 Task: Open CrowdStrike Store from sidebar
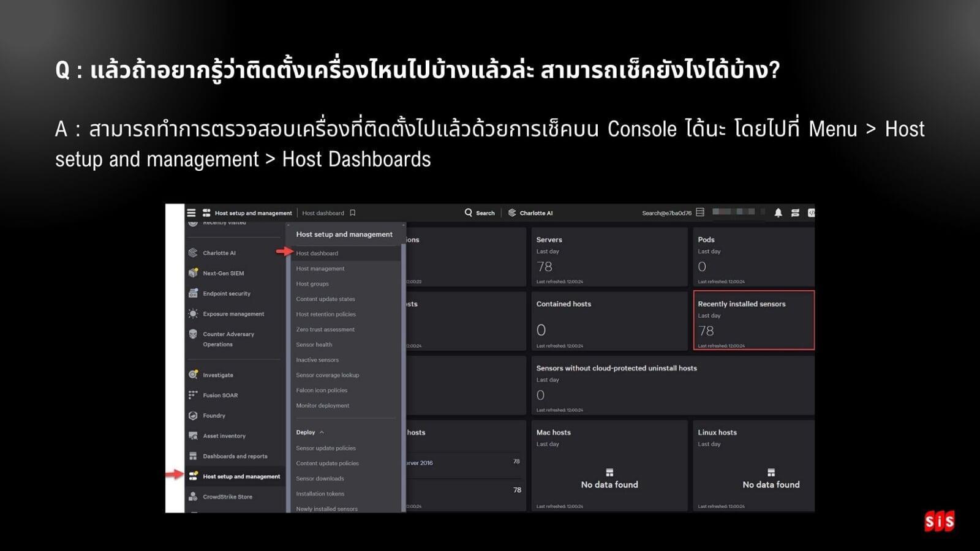pos(227,497)
